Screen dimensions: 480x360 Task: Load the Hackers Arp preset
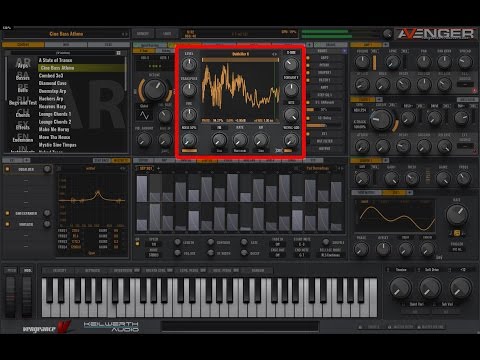51,99
